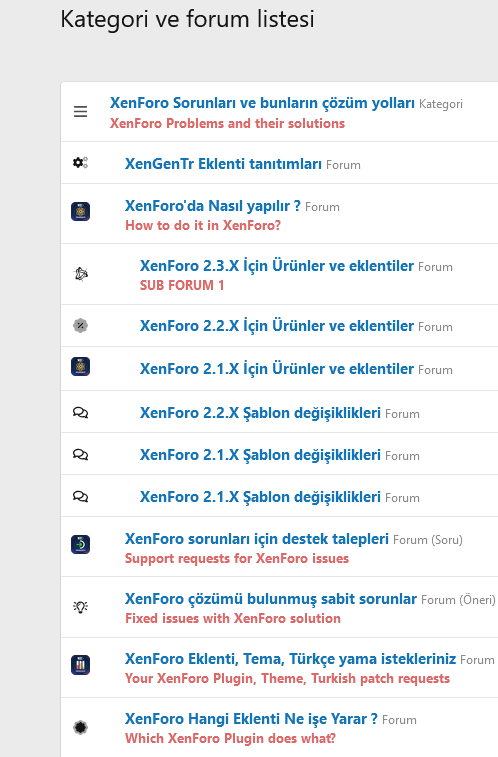
Task: Open XenForo çözümü bulunmuş sabit sorunlar
Action: pos(271,599)
